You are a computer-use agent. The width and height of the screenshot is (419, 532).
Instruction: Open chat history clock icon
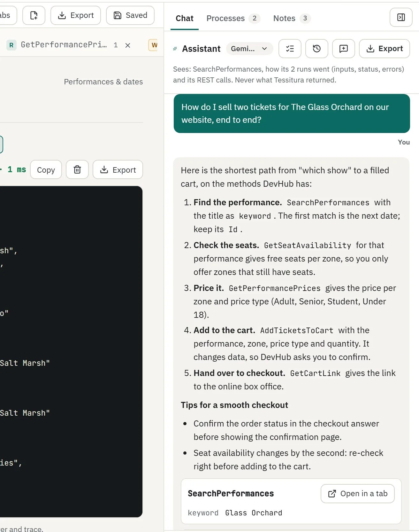click(x=316, y=49)
